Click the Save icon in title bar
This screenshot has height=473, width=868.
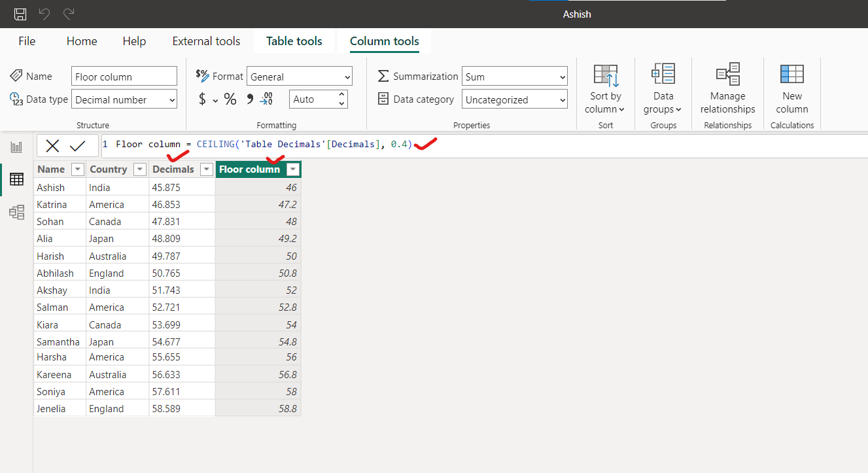pos(20,14)
